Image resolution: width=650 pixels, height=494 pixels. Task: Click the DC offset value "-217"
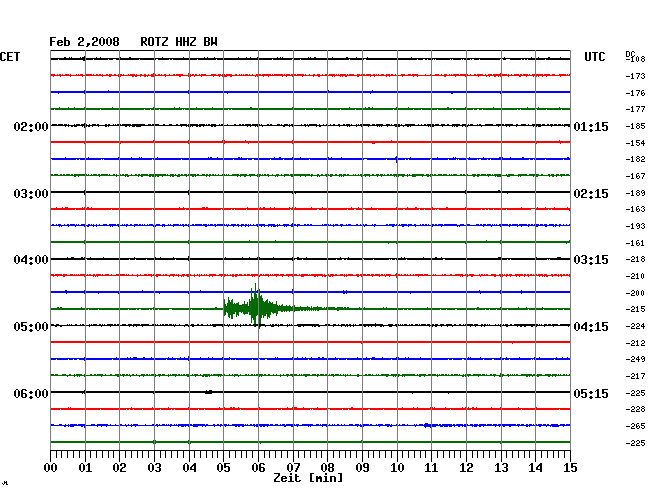tap(635, 376)
